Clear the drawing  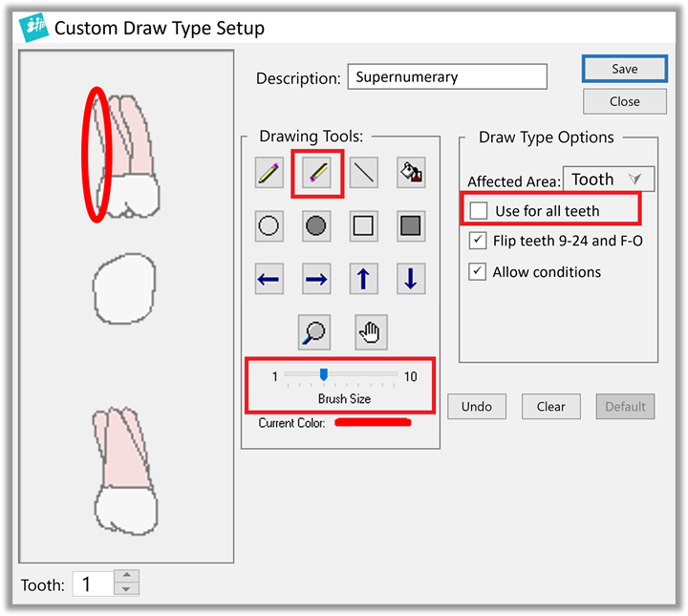pyautogui.click(x=551, y=407)
